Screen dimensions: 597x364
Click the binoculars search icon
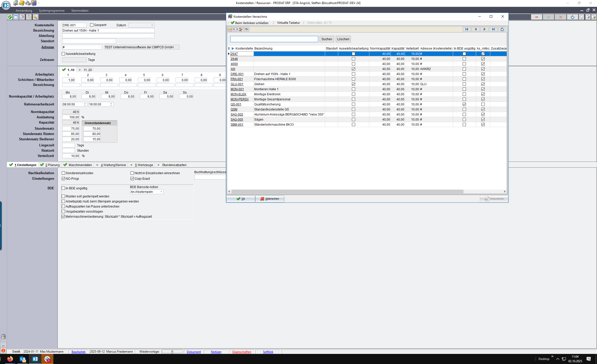[x=247, y=29]
